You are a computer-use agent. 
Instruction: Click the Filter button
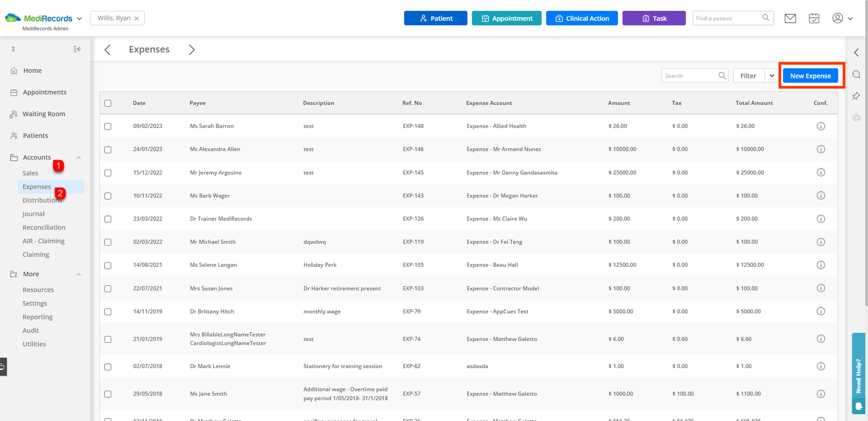(748, 76)
